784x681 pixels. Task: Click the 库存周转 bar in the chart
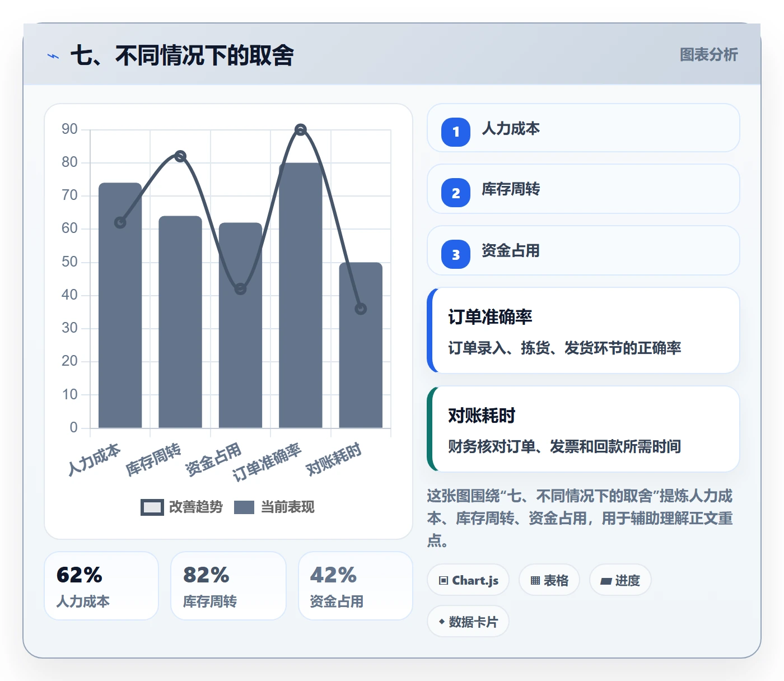click(x=180, y=322)
